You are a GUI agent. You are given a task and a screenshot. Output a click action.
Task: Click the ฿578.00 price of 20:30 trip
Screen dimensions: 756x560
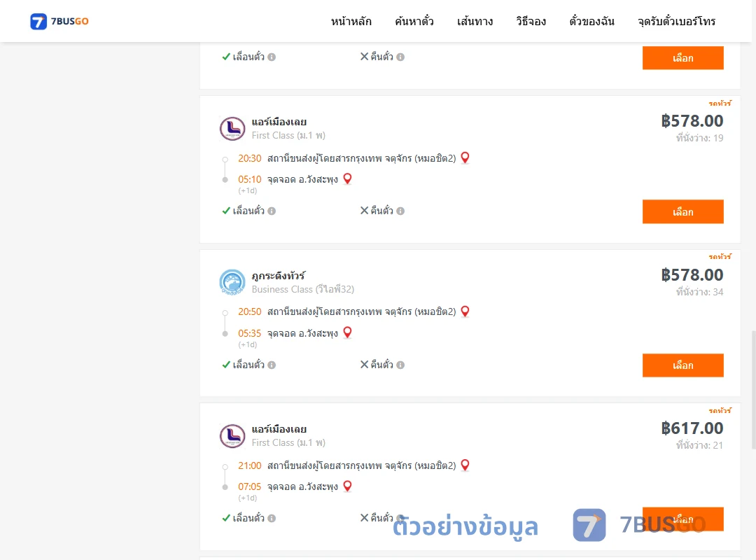[692, 120]
